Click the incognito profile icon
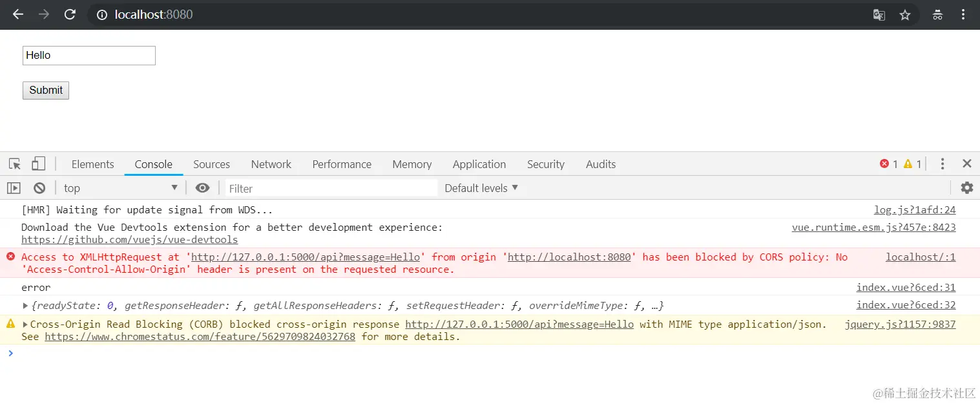980x404 pixels. click(x=938, y=14)
